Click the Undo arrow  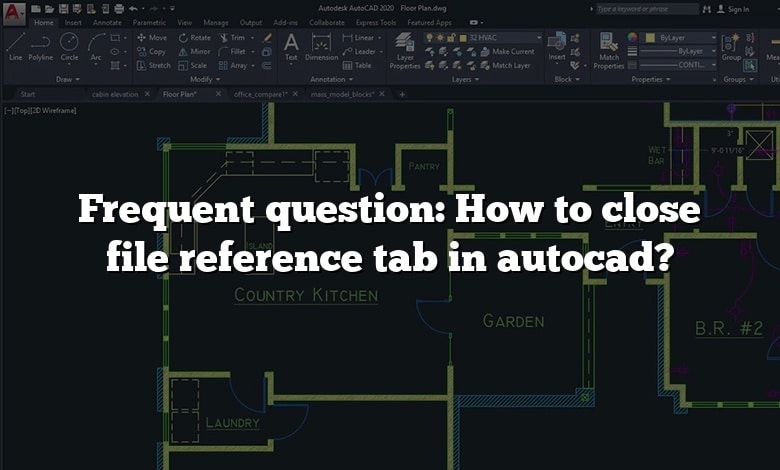pos(133,8)
